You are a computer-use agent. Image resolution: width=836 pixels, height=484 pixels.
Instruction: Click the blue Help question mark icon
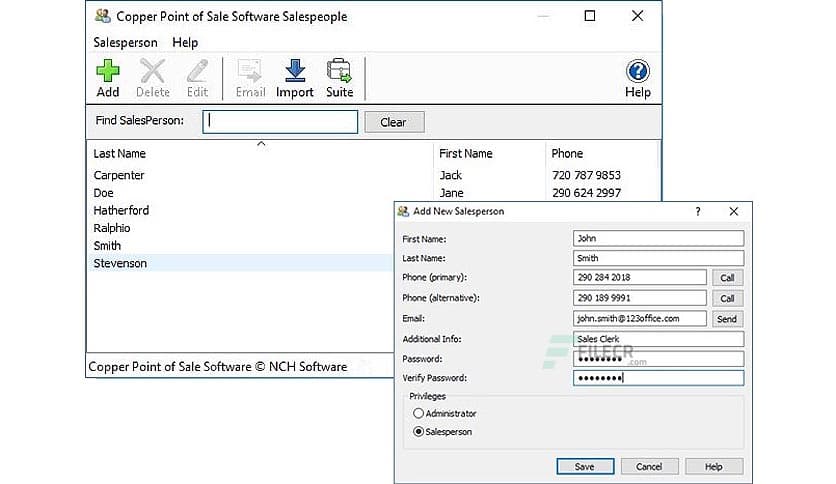click(637, 72)
